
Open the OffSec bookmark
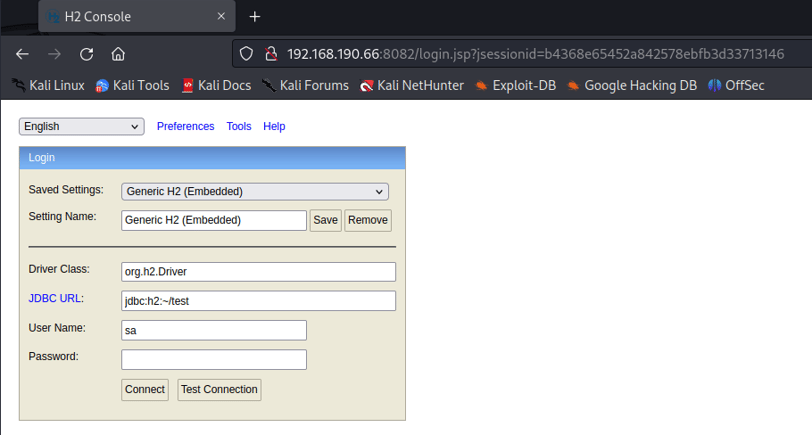pos(736,85)
